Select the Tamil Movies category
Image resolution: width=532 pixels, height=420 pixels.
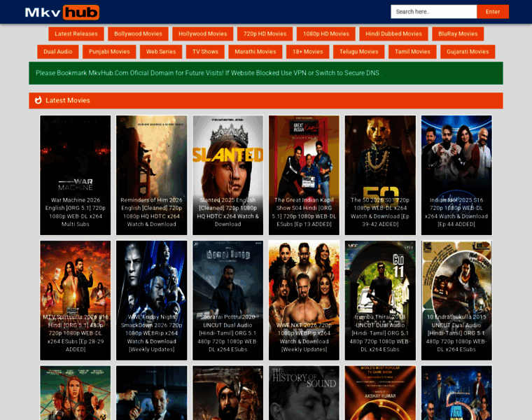[x=412, y=52]
